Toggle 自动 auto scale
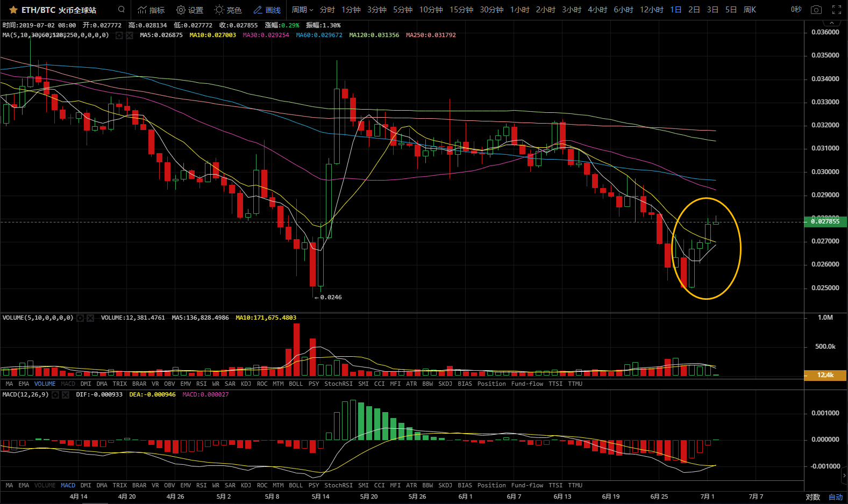The width and height of the screenshot is (848, 504). [836, 497]
